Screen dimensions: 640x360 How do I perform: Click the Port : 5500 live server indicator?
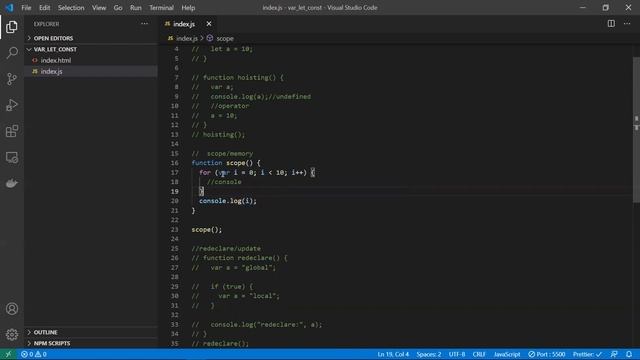tap(547, 354)
